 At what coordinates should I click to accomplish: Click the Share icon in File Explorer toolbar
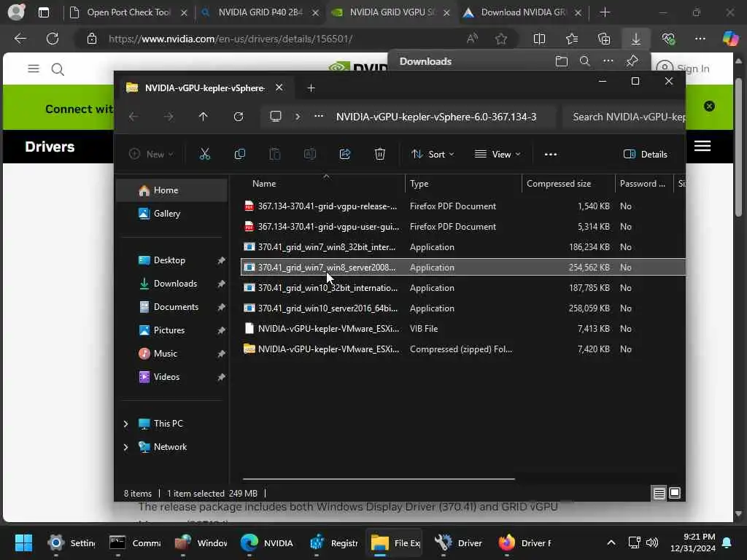pyautogui.click(x=345, y=154)
